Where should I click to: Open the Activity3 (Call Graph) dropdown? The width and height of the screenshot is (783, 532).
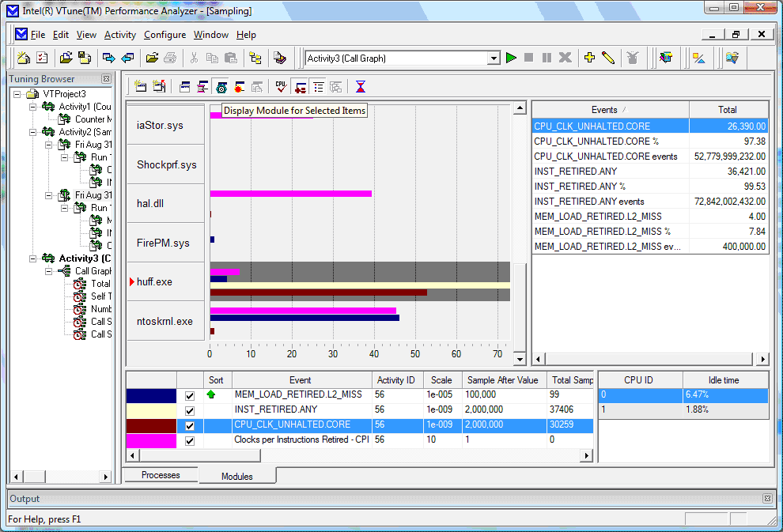[x=494, y=58]
